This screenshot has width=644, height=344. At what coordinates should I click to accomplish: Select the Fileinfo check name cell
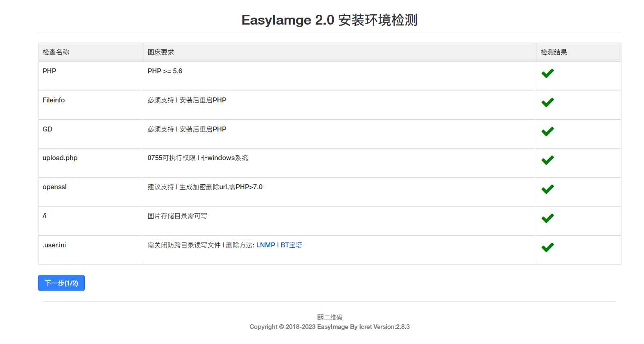point(90,105)
